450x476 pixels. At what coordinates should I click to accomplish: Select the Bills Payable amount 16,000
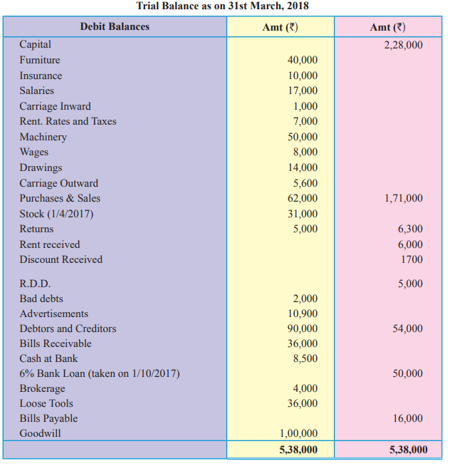coord(407,418)
